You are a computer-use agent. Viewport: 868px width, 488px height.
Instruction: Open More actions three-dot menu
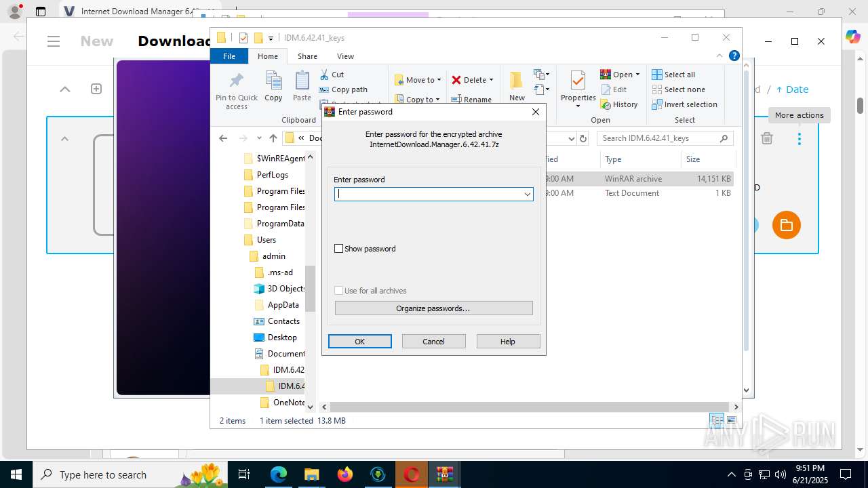[x=800, y=138]
